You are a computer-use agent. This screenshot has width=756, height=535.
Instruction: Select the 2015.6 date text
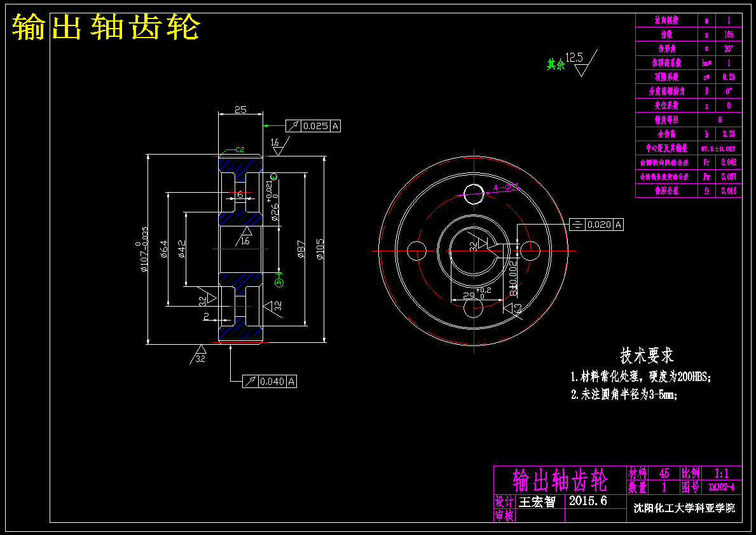(588, 501)
